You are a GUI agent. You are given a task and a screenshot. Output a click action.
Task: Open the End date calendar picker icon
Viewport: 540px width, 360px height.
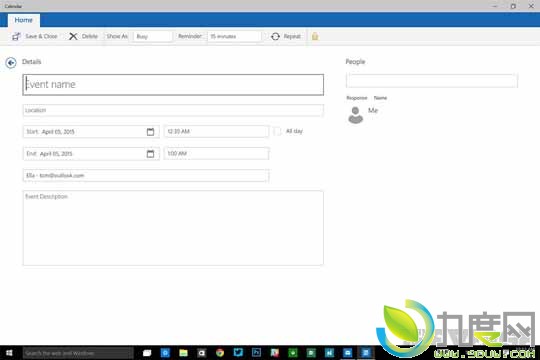[150, 154]
